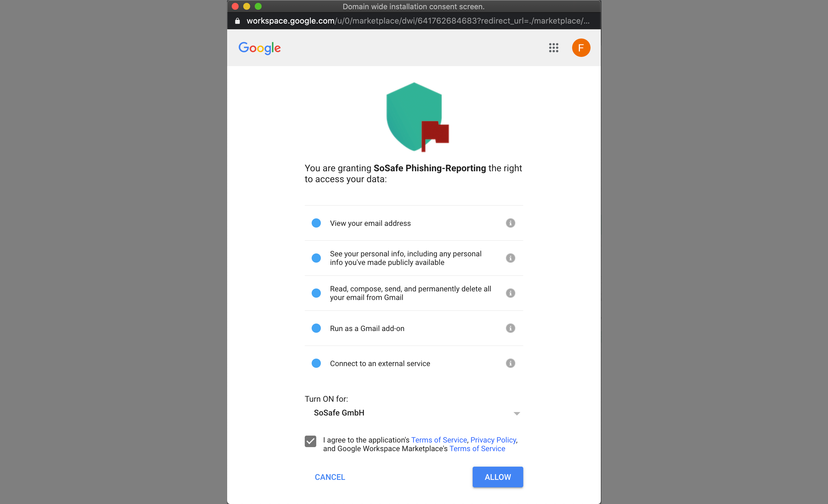
Task: Show info for View your email address
Action: pos(510,223)
